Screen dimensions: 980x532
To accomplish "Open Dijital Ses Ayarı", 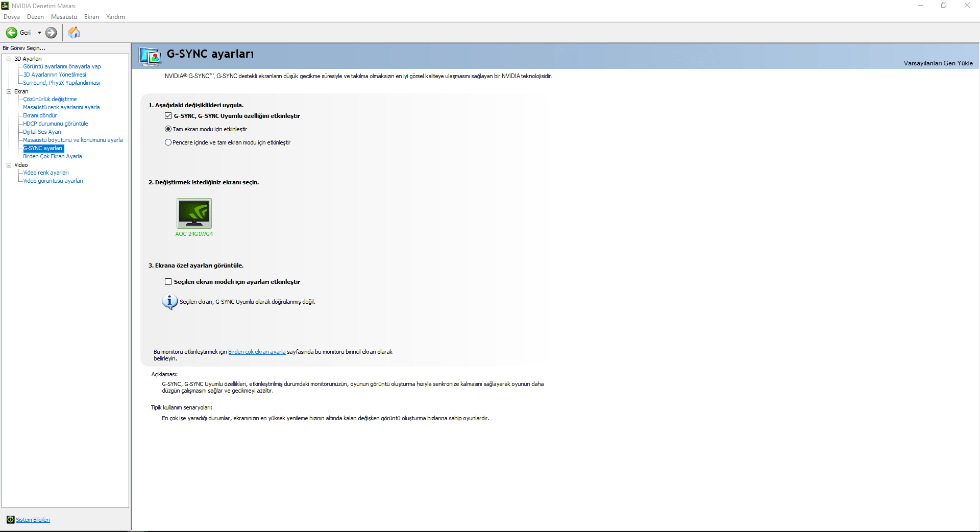I will [42, 132].
